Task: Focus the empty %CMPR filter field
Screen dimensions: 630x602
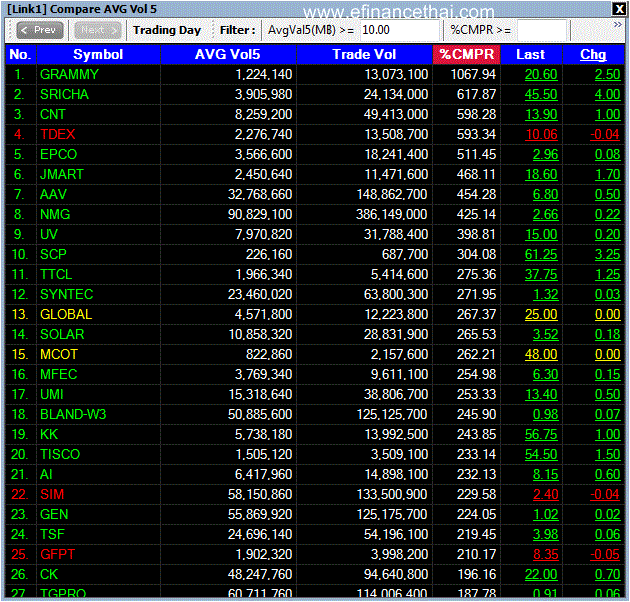Action: coord(542,30)
